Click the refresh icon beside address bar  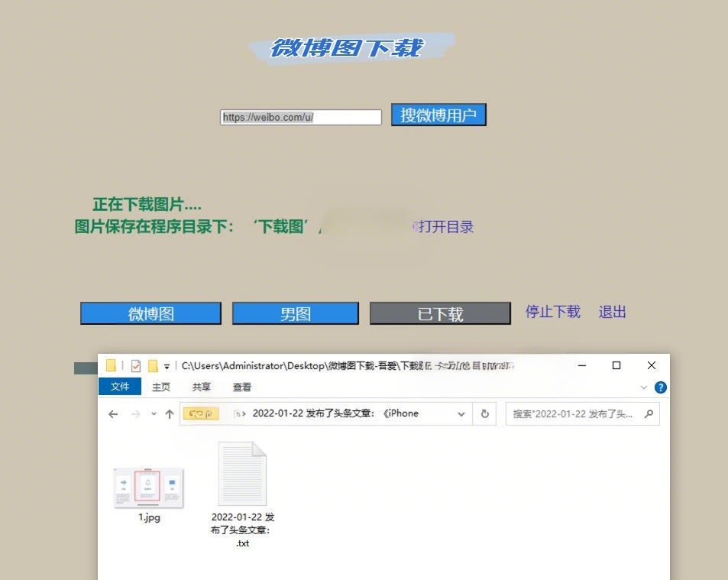(x=484, y=414)
